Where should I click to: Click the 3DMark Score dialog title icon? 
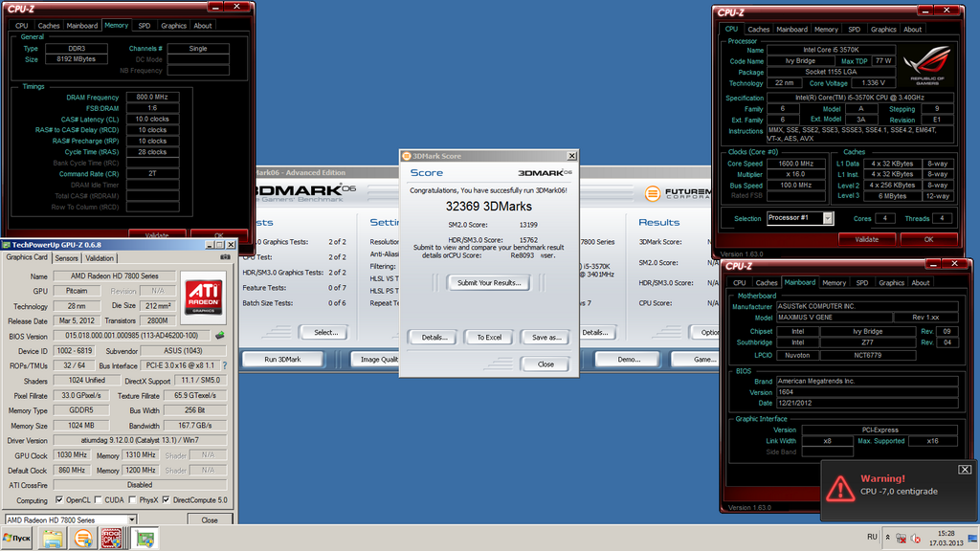(x=406, y=156)
